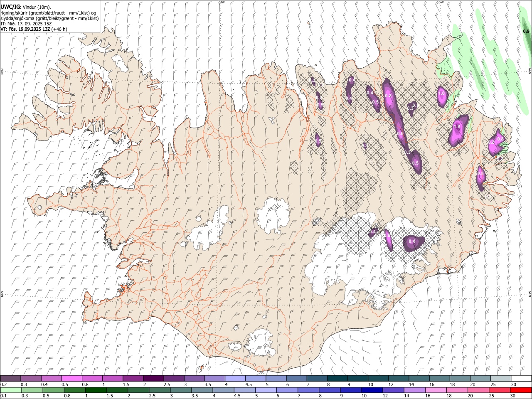Select the darkest green swatch labeled 1 in the rain legend

(96, 390)
